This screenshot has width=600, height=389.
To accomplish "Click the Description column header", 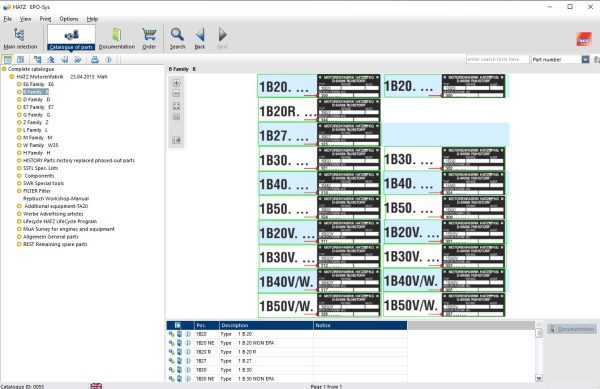I will pos(266,326).
